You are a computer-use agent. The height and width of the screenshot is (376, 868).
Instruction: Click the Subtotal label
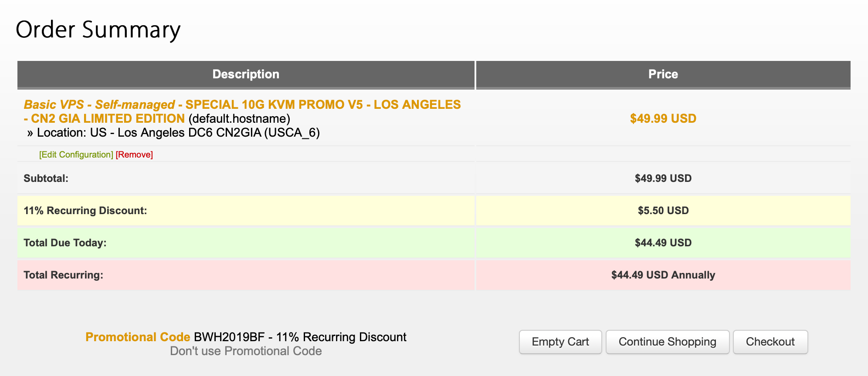pyautogui.click(x=46, y=178)
